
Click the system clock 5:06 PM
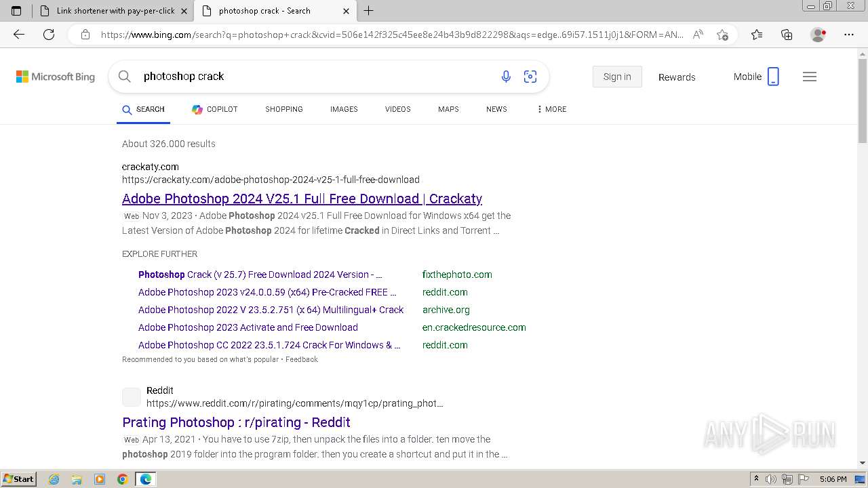tap(833, 479)
